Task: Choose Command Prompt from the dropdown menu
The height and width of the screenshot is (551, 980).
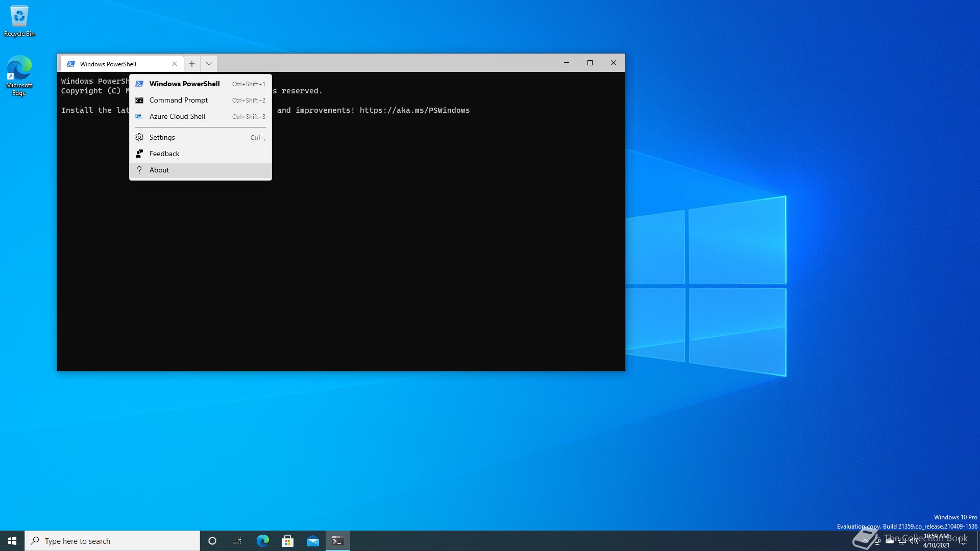Action: 201,100
